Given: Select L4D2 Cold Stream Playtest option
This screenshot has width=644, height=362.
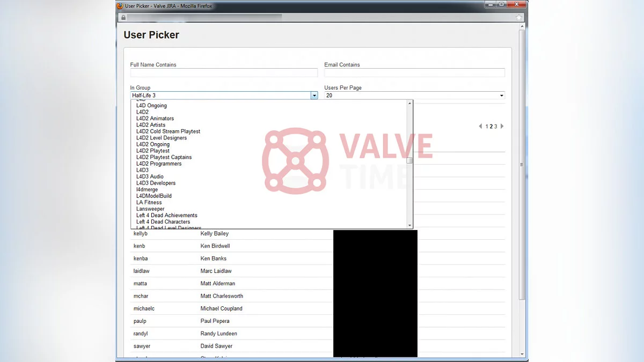Looking at the screenshot, I should 168,131.
